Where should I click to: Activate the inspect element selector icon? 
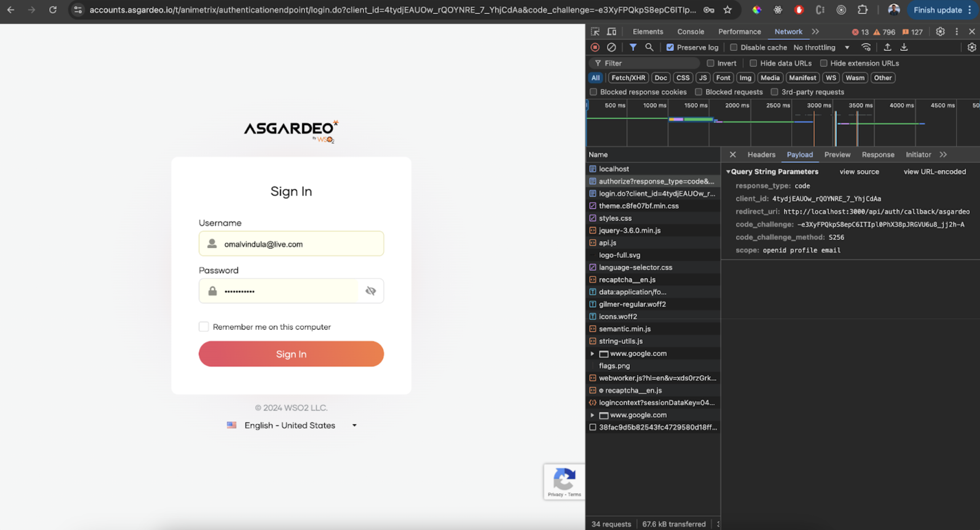point(595,31)
